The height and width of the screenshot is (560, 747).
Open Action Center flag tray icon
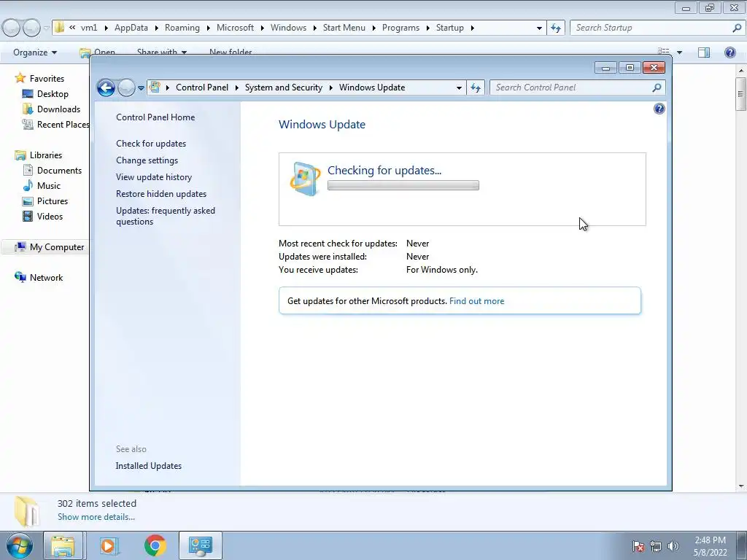pos(638,546)
